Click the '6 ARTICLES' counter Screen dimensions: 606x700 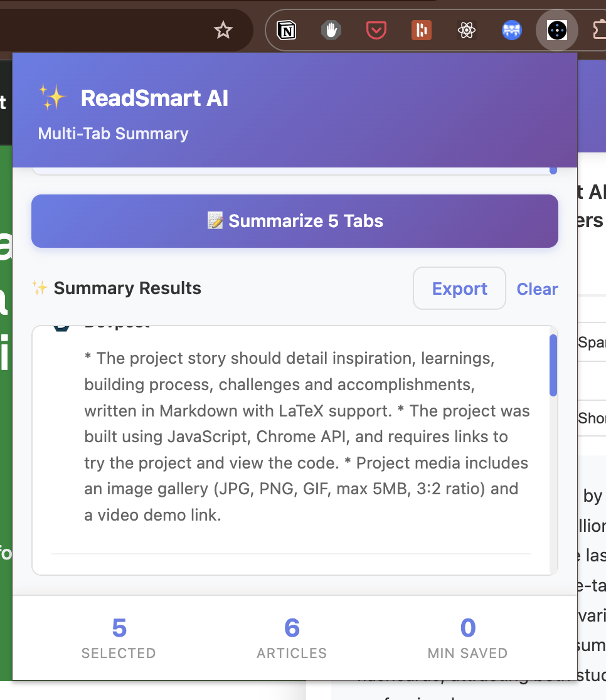click(292, 637)
